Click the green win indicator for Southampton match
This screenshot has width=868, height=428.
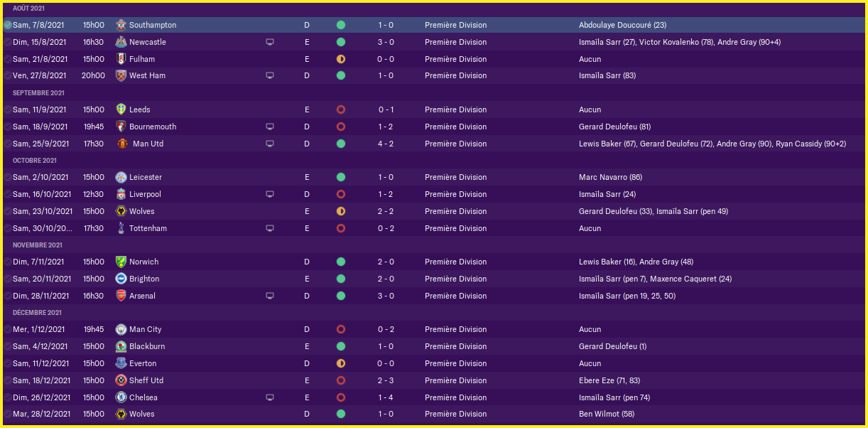tap(341, 25)
